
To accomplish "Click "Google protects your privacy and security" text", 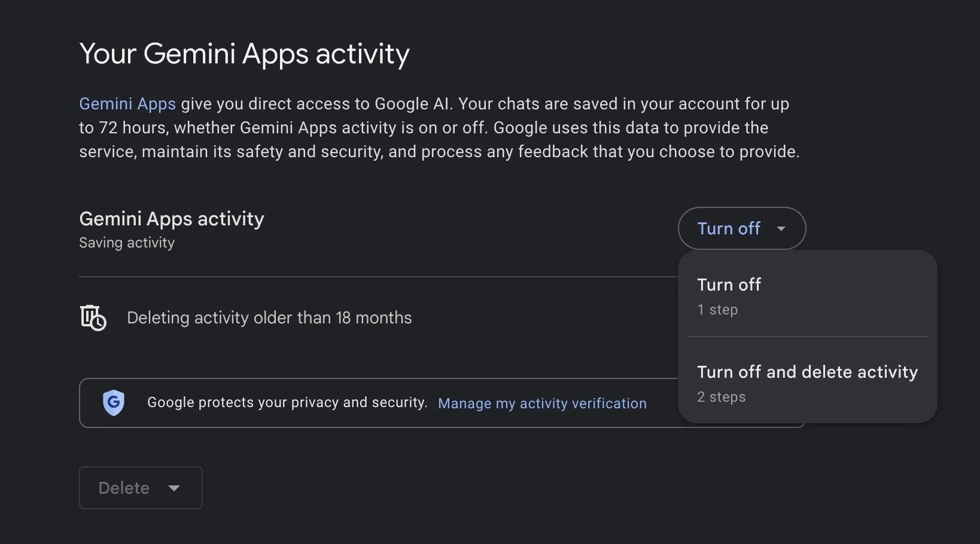I will 287,403.
